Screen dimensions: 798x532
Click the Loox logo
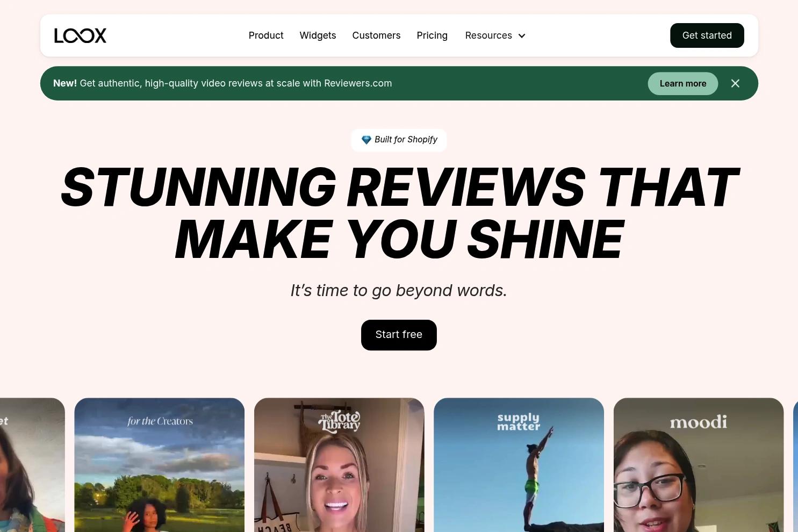80,35
